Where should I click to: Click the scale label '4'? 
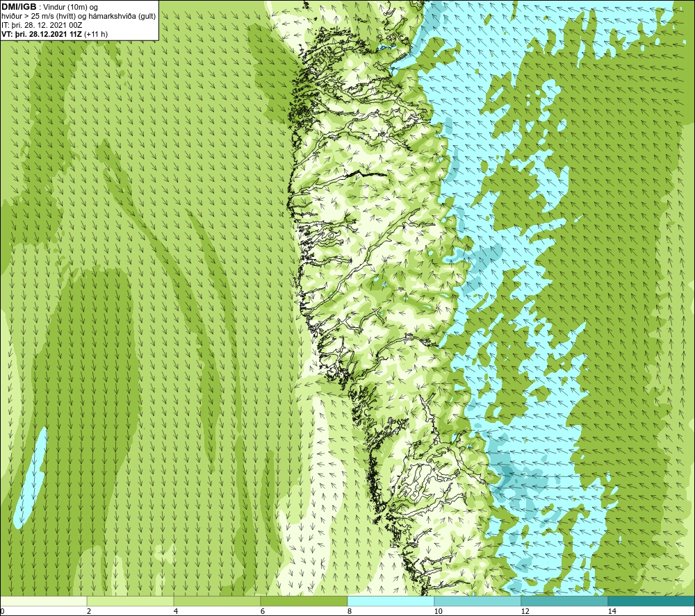pyautogui.click(x=176, y=611)
